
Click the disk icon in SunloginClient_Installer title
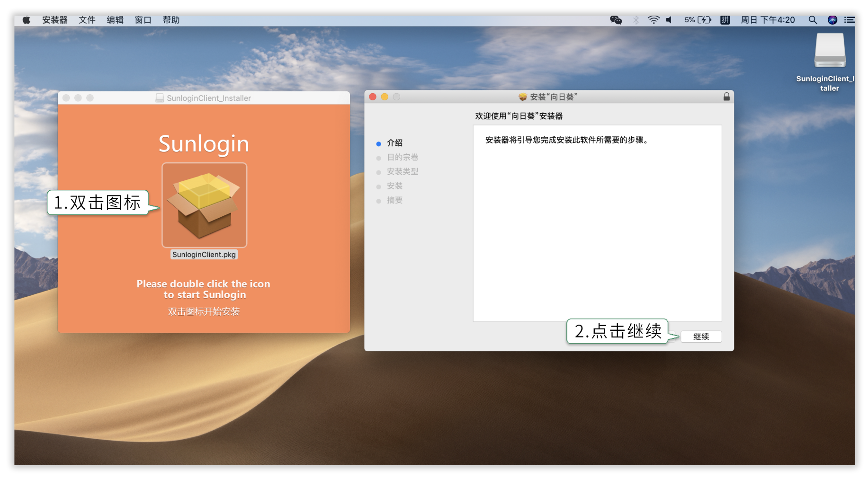(160, 98)
